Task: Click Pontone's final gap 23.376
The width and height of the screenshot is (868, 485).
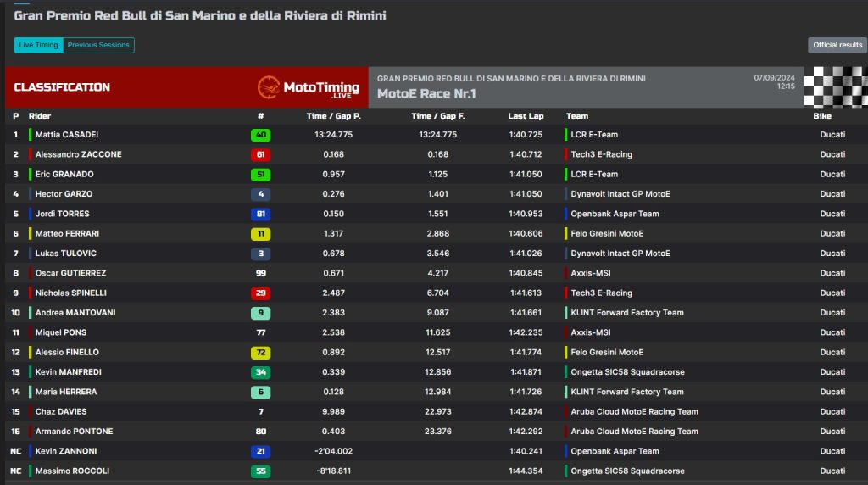Action: (438, 432)
